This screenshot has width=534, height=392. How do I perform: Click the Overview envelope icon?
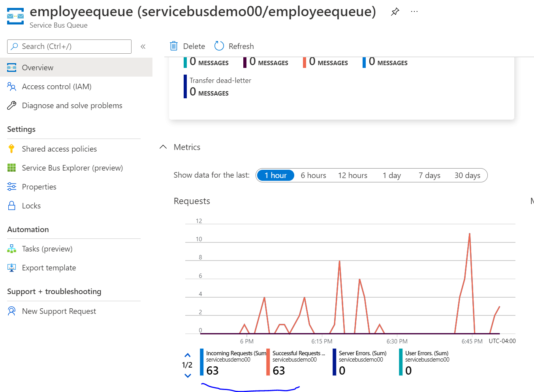pyautogui.click(x=12, y=68)
